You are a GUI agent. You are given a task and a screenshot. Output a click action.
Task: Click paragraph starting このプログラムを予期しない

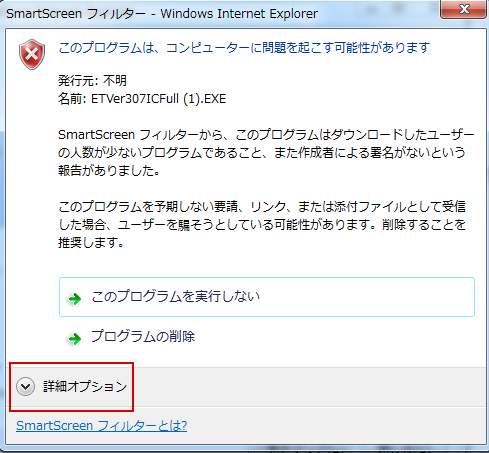coord(262,225)
